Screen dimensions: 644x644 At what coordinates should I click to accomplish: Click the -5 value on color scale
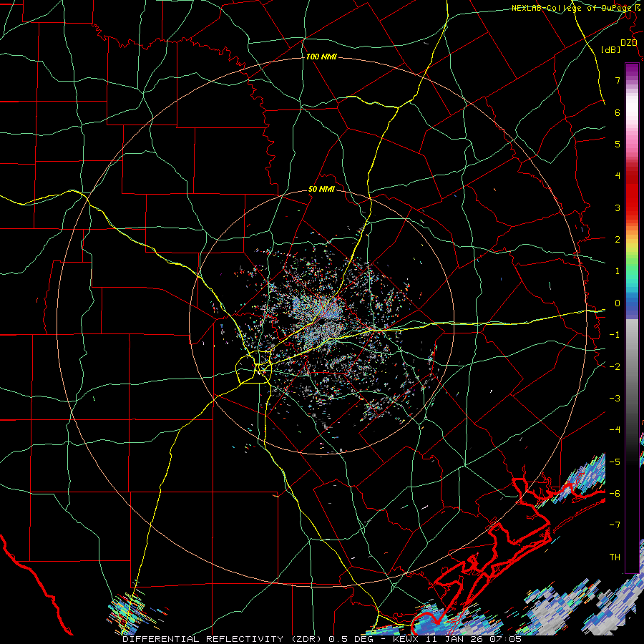[615, 462]
